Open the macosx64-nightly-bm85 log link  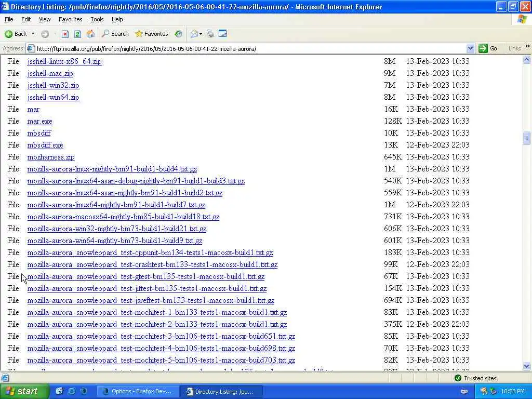(x=123, y=217)
